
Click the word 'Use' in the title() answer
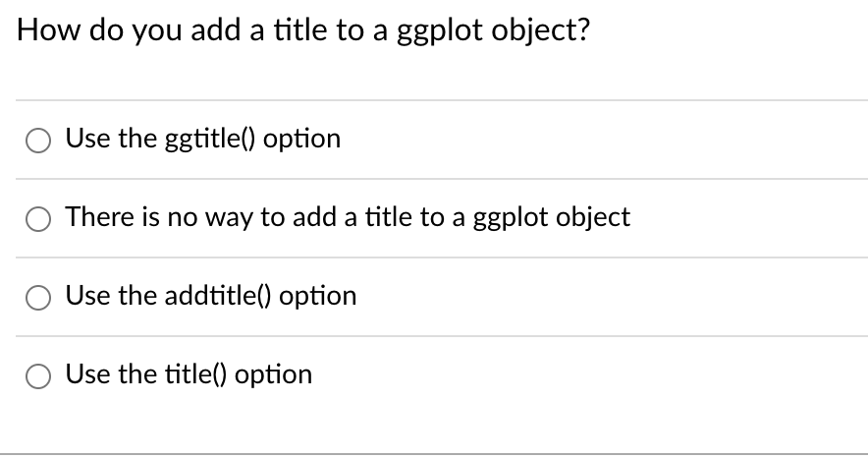click(87, 374)
